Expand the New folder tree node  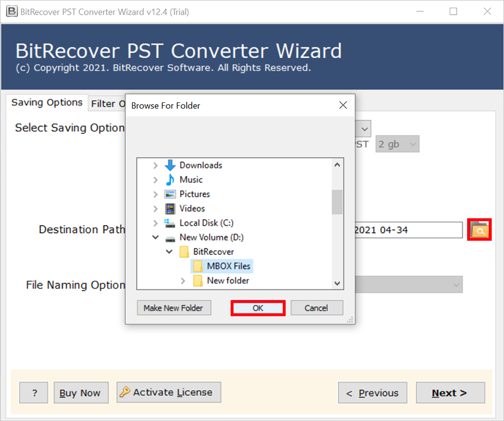[x=182, y=281]
